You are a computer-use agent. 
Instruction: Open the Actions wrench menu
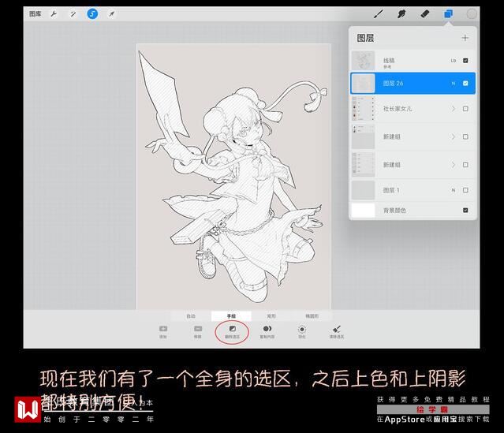point(54,14)
